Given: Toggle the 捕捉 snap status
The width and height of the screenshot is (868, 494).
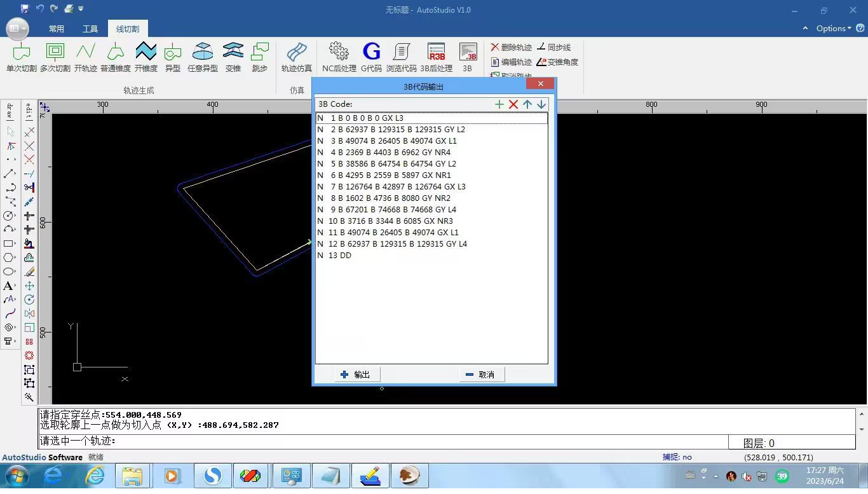Looking at the screenshot, I should [677, 457].
